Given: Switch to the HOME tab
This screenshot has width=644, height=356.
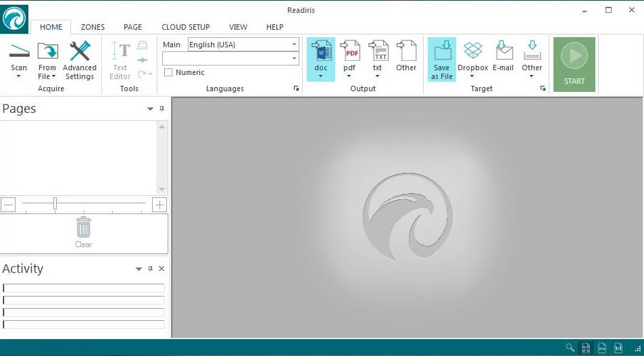Looking at the screenshot, I should tap(51, 27).
